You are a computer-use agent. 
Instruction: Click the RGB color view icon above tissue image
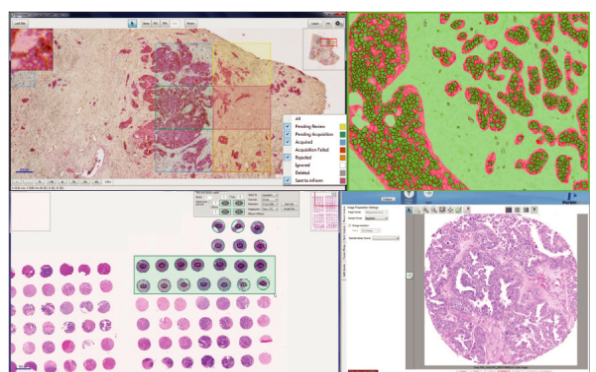tap(509, 210)
